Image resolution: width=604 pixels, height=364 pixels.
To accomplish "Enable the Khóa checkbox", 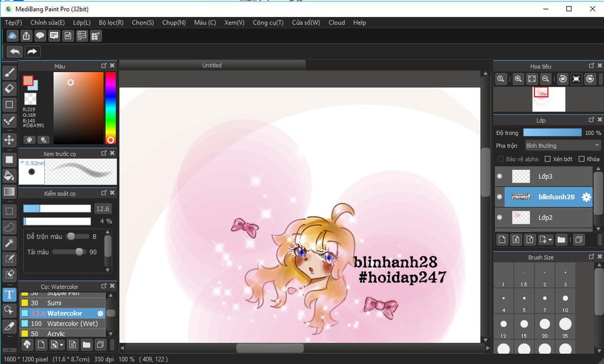I will 582,159.
